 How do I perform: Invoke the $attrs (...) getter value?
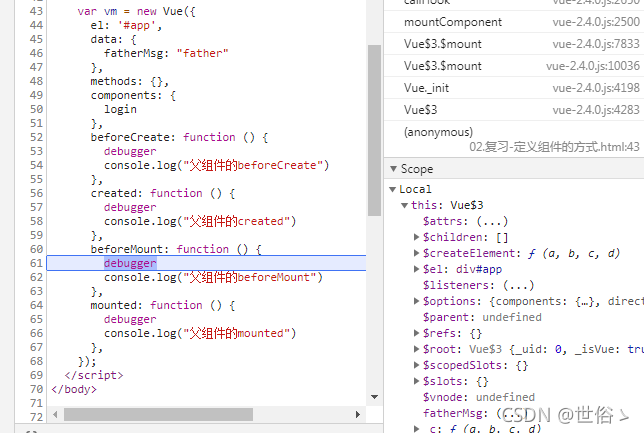[492, 221]
